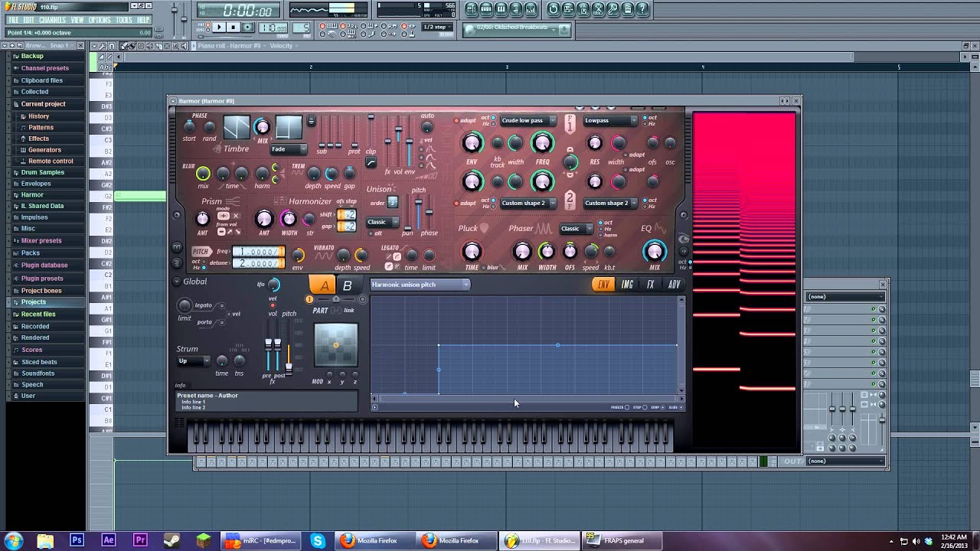Screen dimensions: 980x551
Task: Click the Skype icon in taskbar
Action: (x=317, y=540)
